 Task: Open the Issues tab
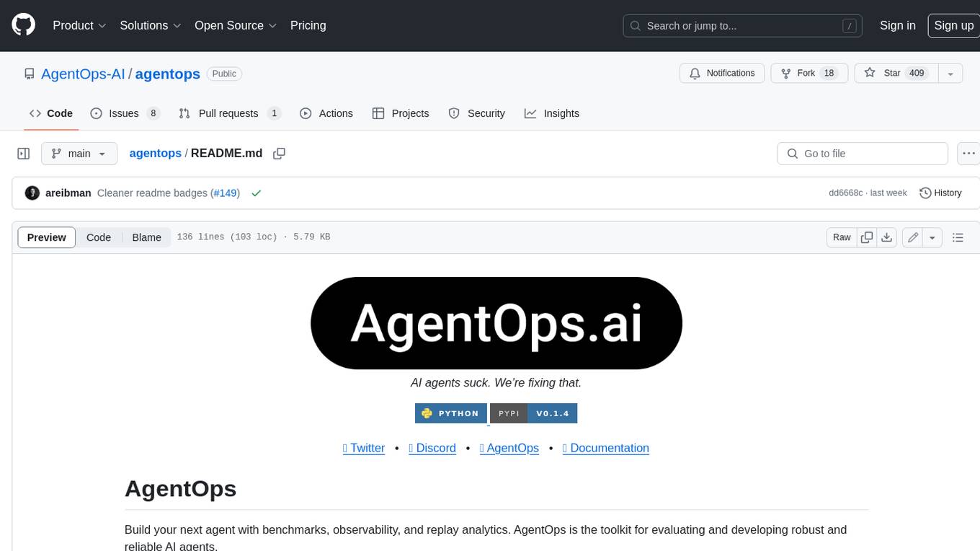(x=124, y=113)
